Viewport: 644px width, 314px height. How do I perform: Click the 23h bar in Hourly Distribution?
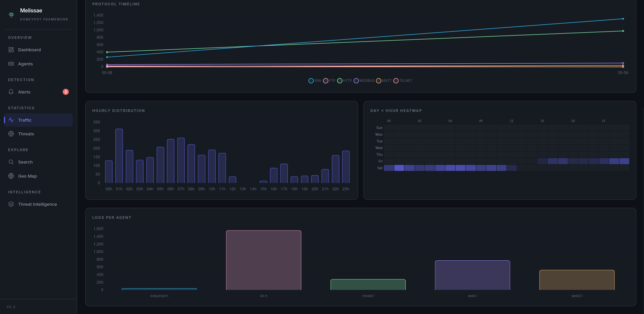346,167
